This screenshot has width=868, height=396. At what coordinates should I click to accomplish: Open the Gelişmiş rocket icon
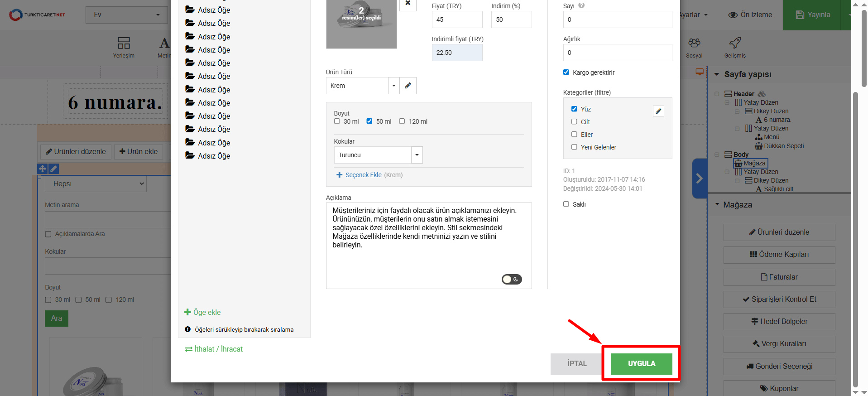[734, 43]
